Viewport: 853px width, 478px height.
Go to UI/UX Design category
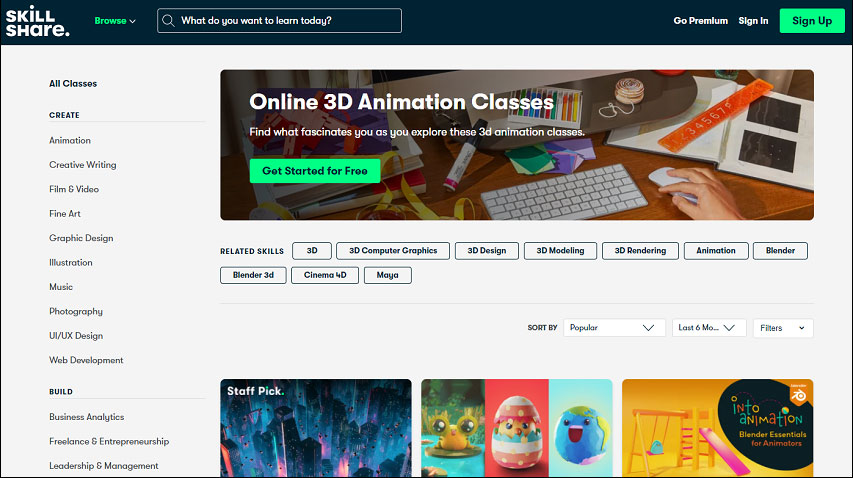pos(76,336)
